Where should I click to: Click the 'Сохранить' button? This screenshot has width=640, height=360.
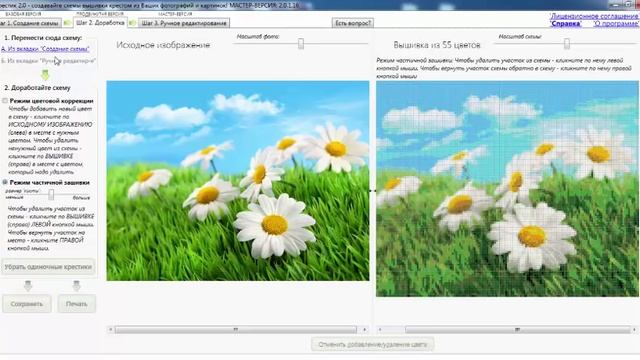pos(27,304)
